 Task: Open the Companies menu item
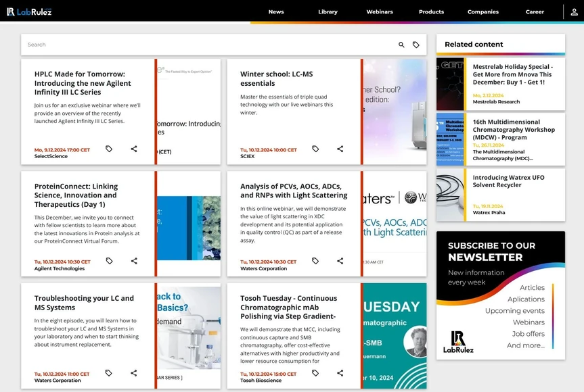[x=483, y=11]
